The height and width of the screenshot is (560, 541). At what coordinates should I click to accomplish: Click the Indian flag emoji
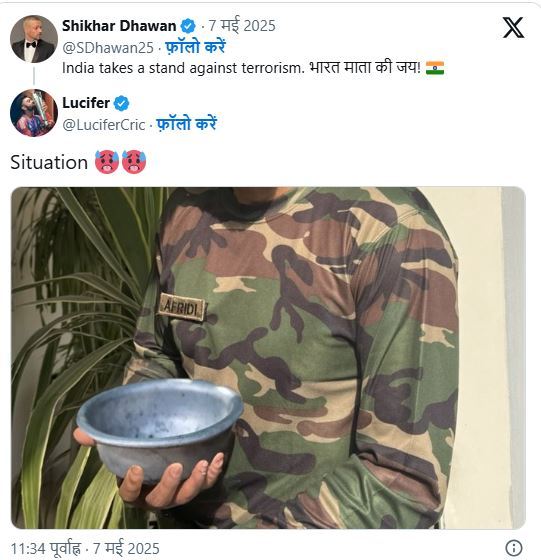(x=435, y=68)
